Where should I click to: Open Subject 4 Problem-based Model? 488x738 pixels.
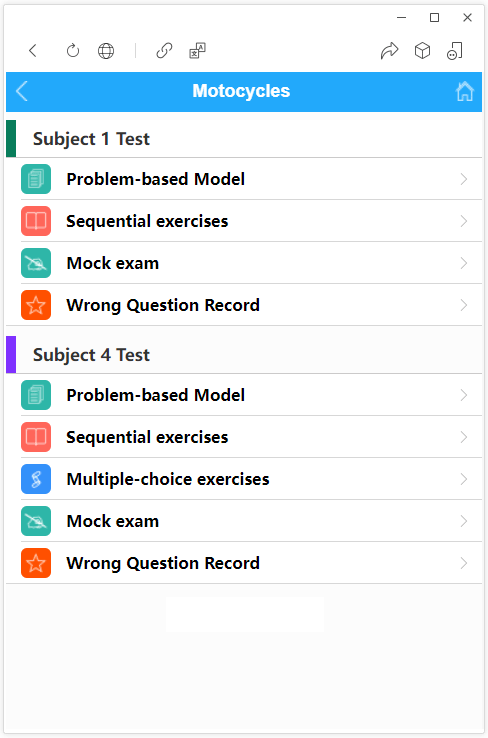click(251, 395)
